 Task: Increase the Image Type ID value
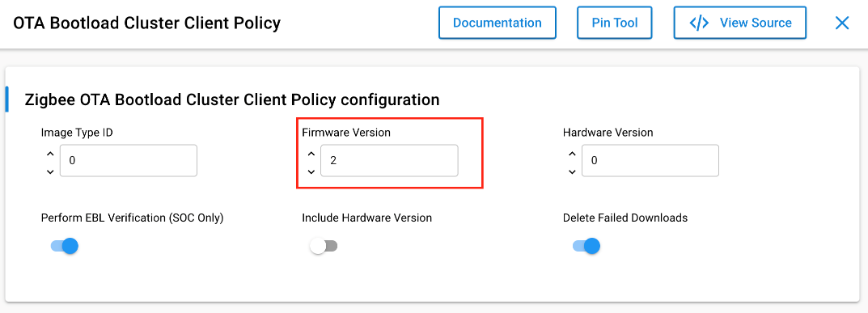(x=50, y=154)
